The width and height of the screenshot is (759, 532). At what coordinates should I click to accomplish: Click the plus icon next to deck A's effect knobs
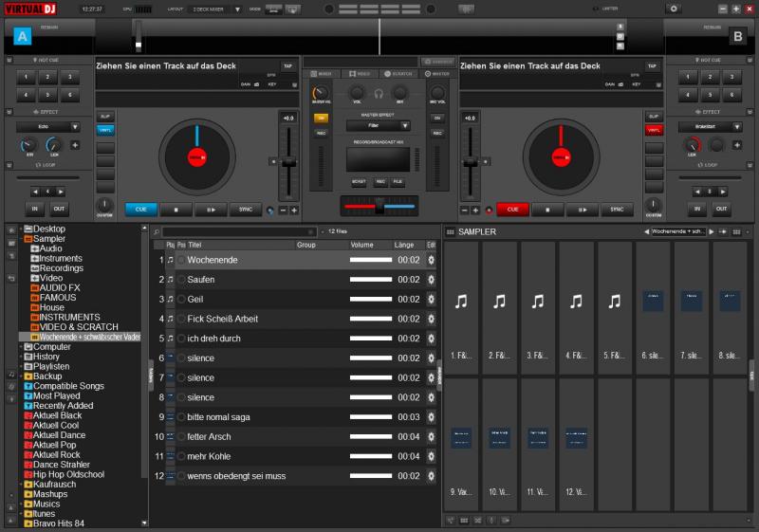point(75,146)
